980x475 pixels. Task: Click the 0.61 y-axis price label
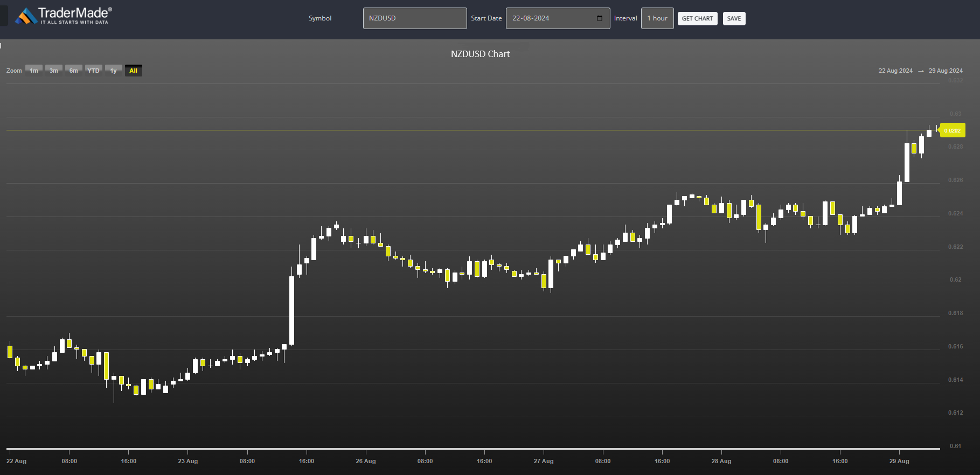(955, 446)
